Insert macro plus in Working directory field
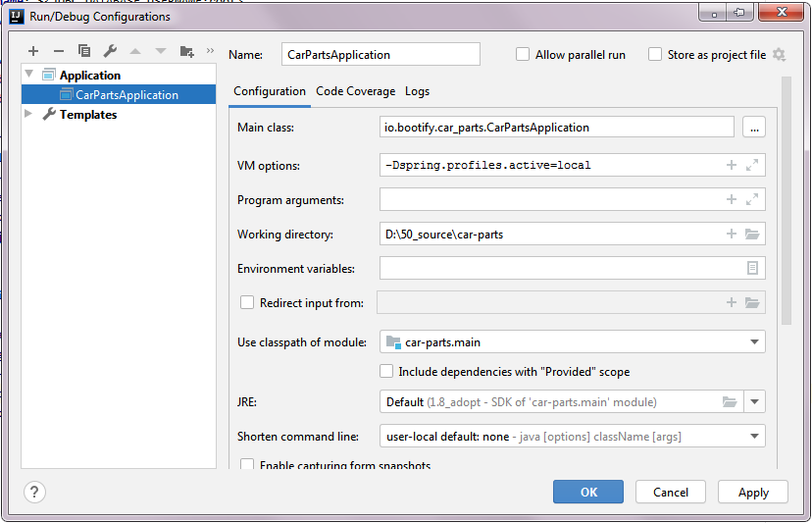This screenshot has height=523, width=812. click(x=732, y=234)
